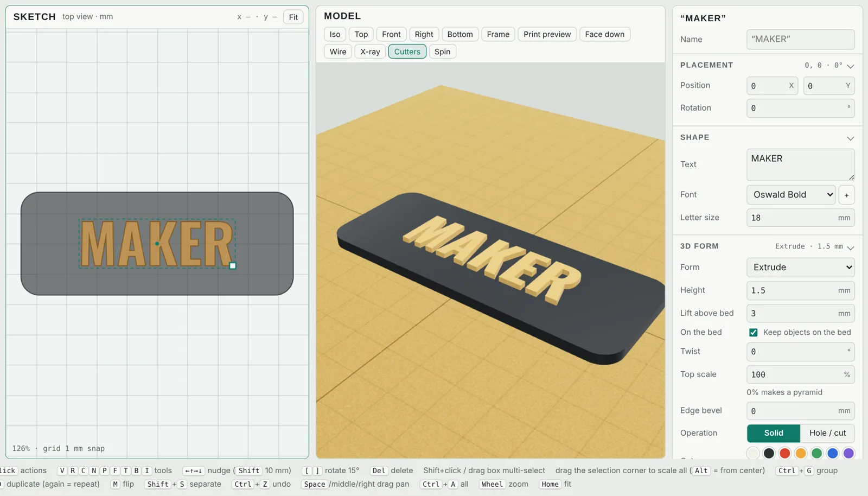This screenshot has height=496, width=868.
Task: Toggle Wire display mode
Action: point(337,52)
